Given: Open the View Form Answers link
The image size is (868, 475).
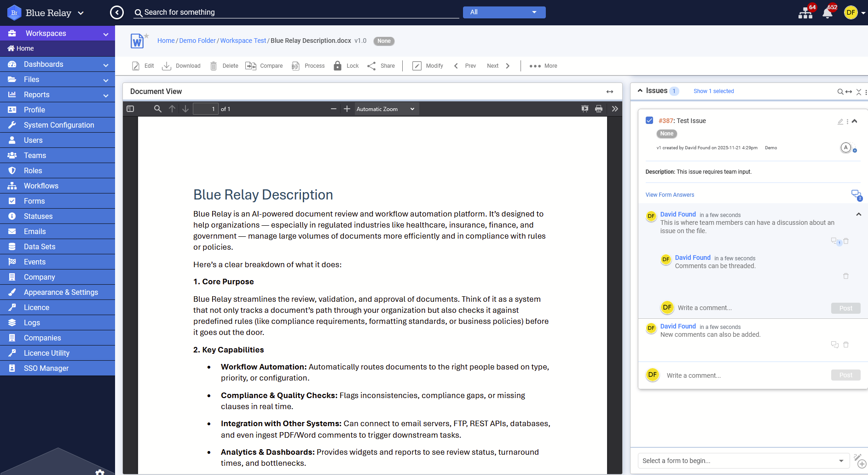Looking at the screenshot, I should click(x=670, y=195).
